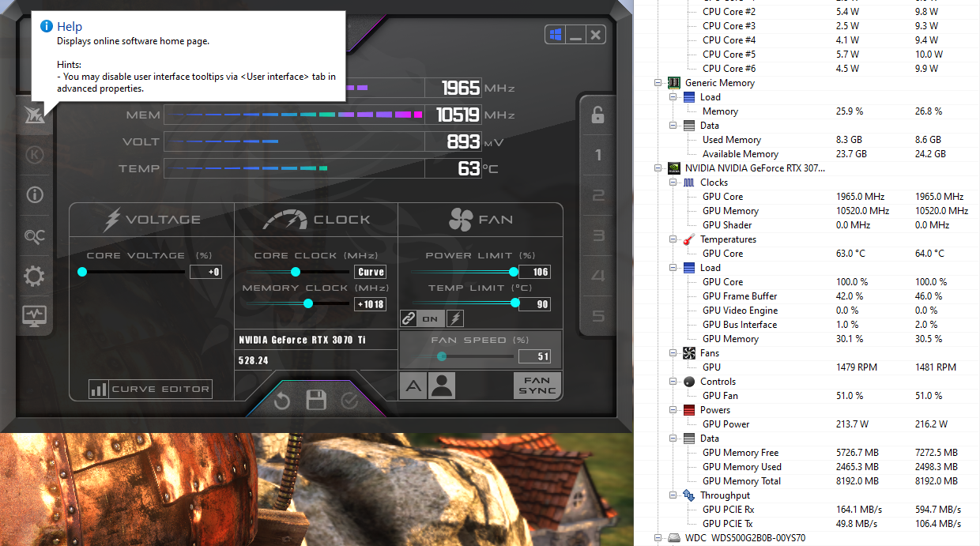Open the information icon in Afterburner sidebar
Image resolution: width=980 pixels, height=546 pixels.
tap(35, 195)
